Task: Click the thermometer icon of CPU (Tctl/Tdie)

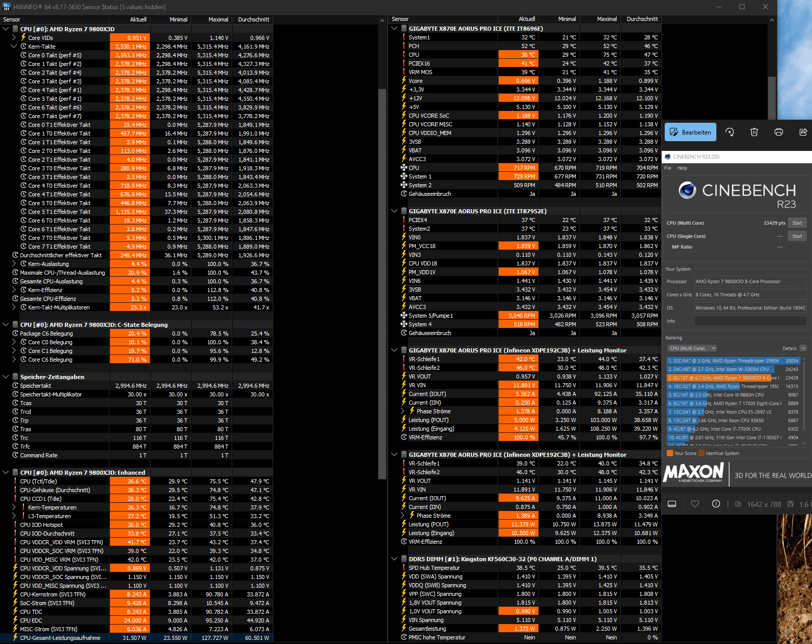Action: [x=15, y=481]
